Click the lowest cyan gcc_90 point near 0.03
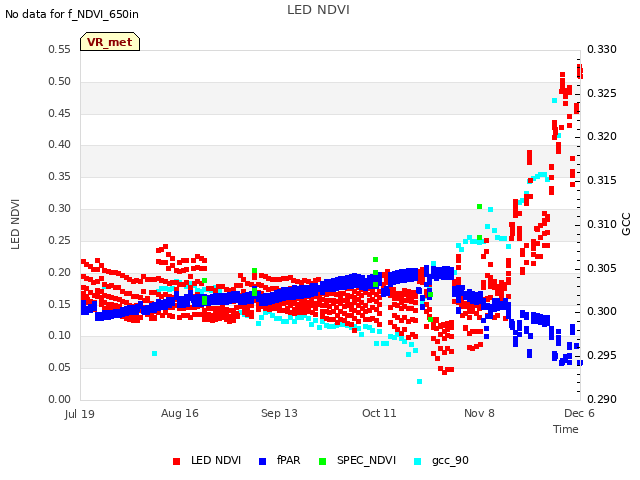Viewport: 640px width, 480px height. coord(419,382)
